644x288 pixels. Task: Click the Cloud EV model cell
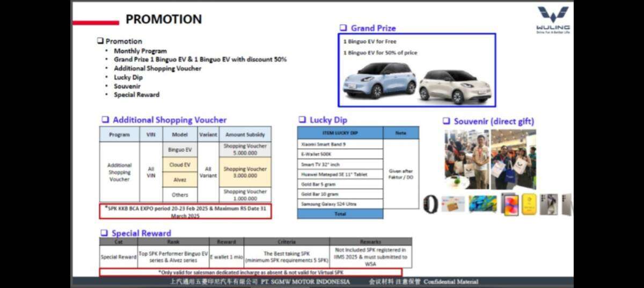click(x=180, y=164)
